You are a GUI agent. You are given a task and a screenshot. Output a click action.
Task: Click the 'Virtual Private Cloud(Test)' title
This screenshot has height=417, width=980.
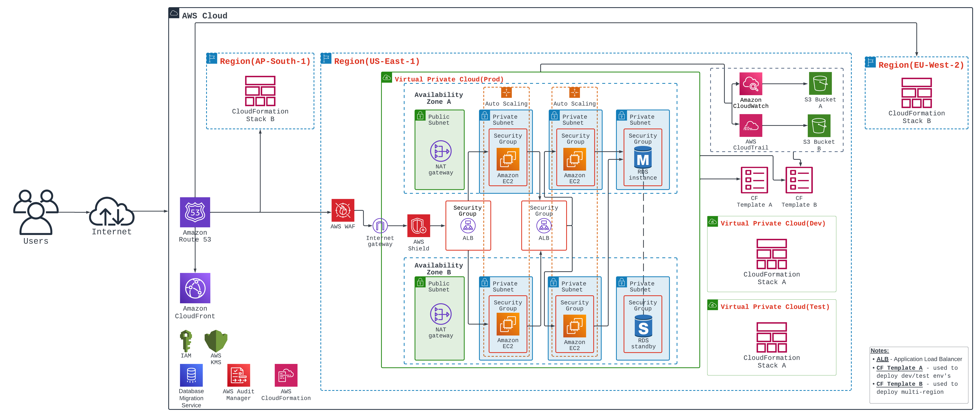tap(775, 307)
